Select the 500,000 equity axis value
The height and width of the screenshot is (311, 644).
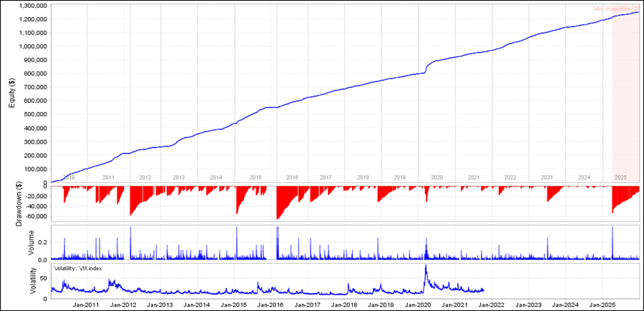(x=36, y=114)
